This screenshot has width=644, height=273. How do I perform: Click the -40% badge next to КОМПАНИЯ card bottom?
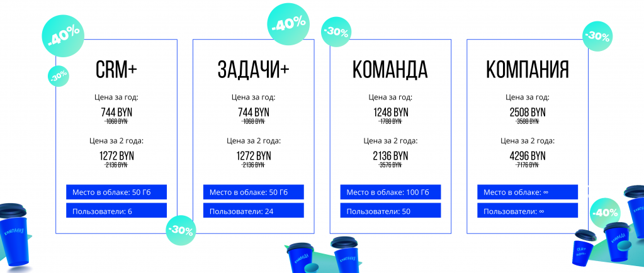[604, 213]
